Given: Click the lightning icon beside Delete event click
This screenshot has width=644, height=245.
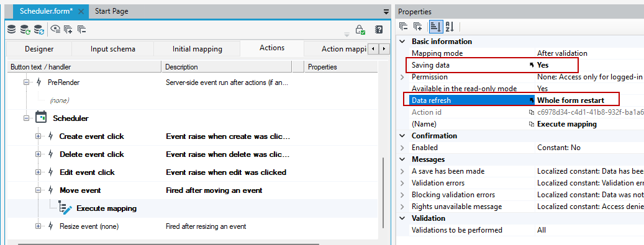Looking at the screenshot, I should (50, 154).
